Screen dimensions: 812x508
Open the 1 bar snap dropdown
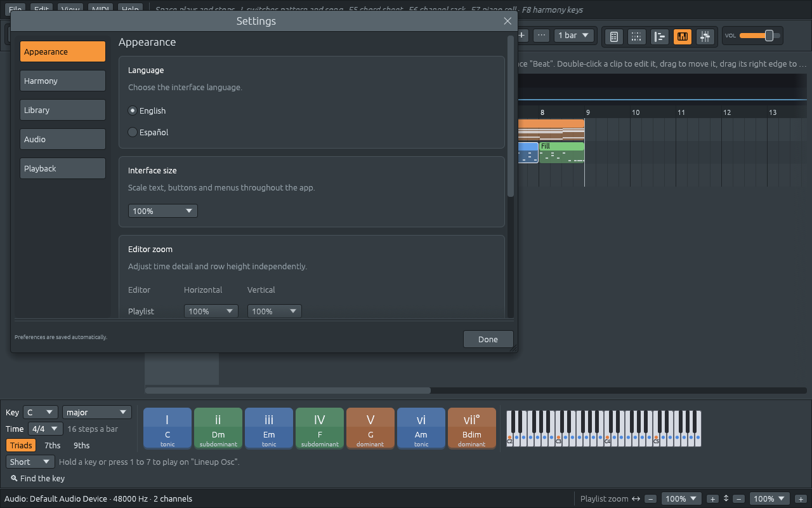(x=573, y=36)
